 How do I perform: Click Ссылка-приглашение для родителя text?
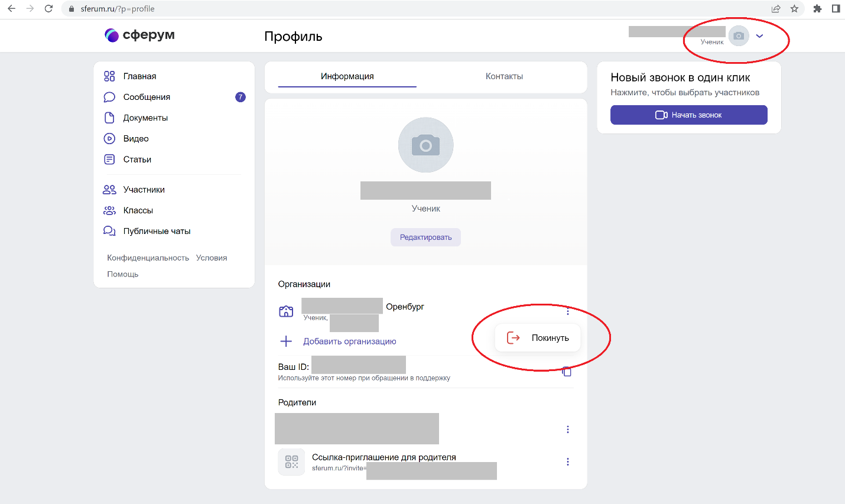384,457
